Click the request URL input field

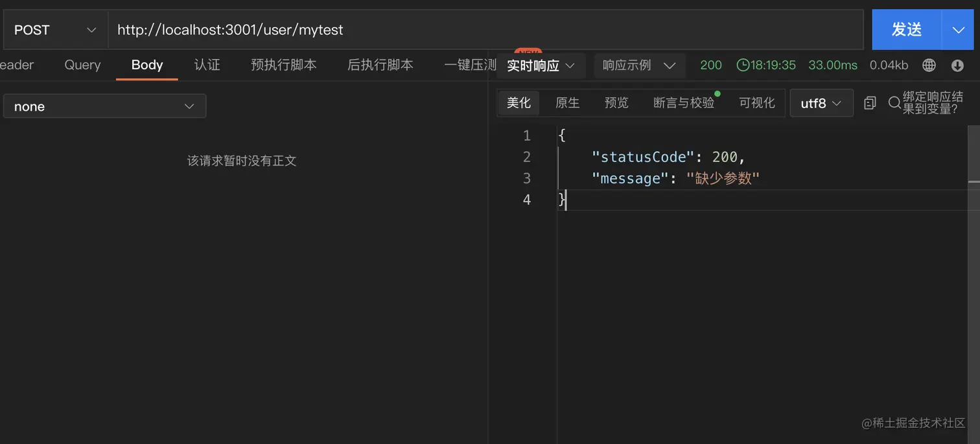[x=485, y=30]
